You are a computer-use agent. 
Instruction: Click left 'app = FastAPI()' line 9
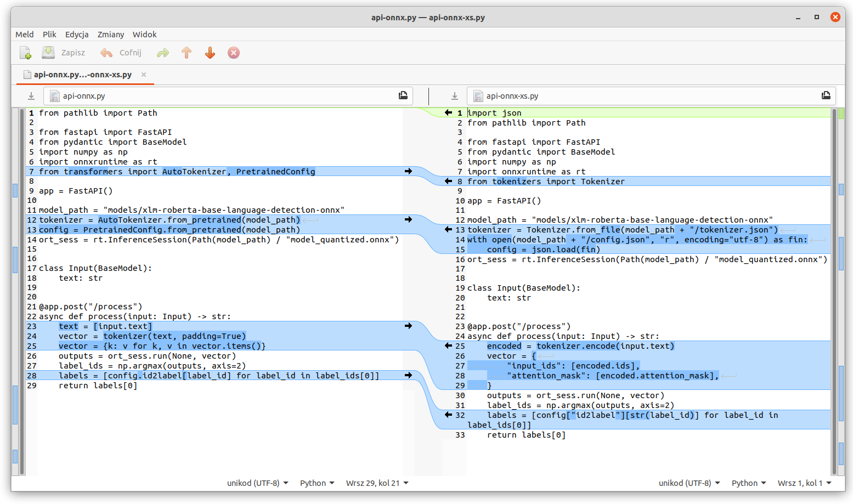click(76, 191)
